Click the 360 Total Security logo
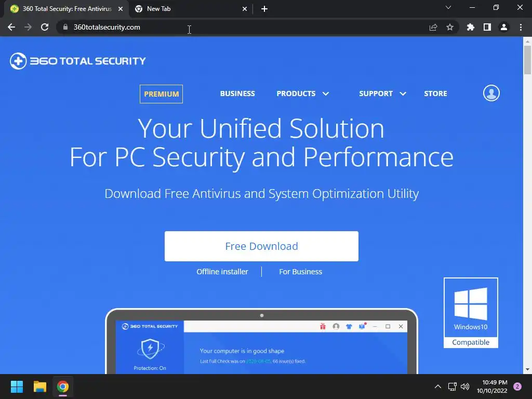Viewport: 532px width, 399px height. (x=78, y=61)
